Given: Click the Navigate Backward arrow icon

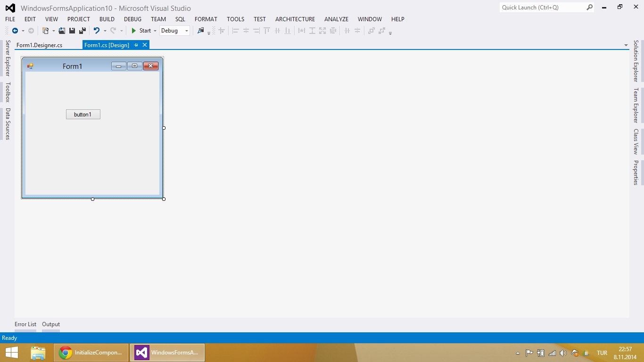Looking at the screenshot, I should tap(14, 30).
